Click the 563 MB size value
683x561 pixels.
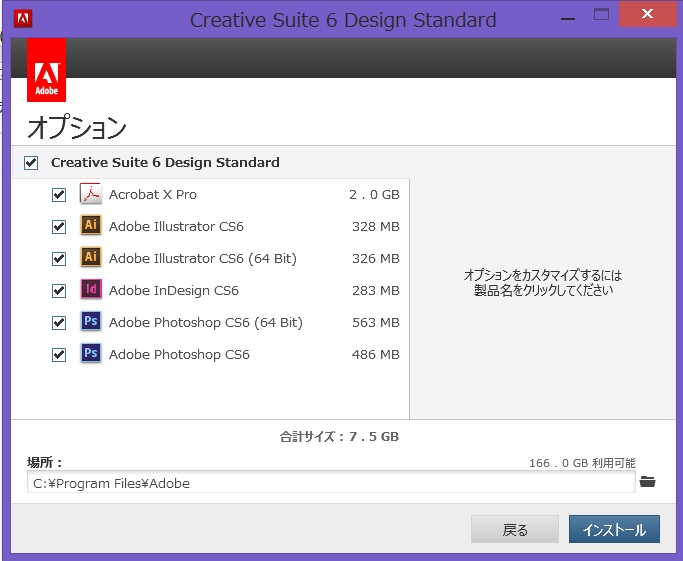point(375,322)
